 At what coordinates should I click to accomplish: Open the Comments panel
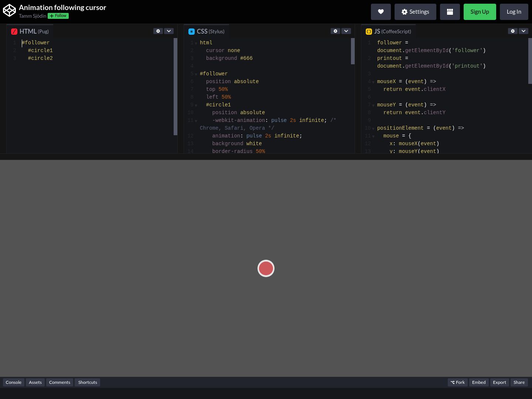pos(59,382)
